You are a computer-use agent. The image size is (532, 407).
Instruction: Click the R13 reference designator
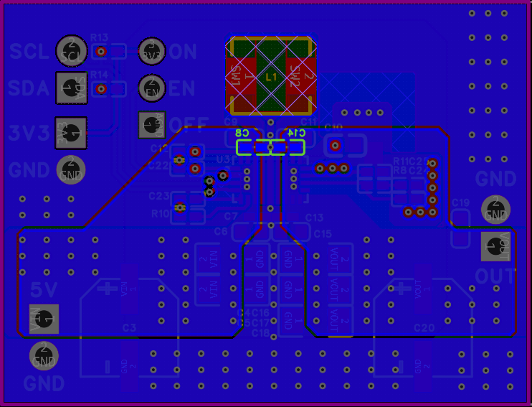(x=100, y=37)
